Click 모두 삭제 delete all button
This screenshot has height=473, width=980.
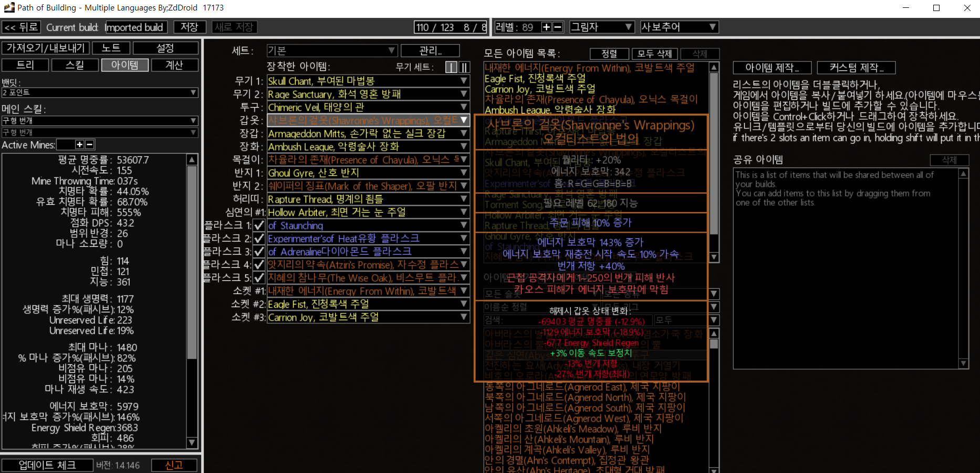(655, 54)
